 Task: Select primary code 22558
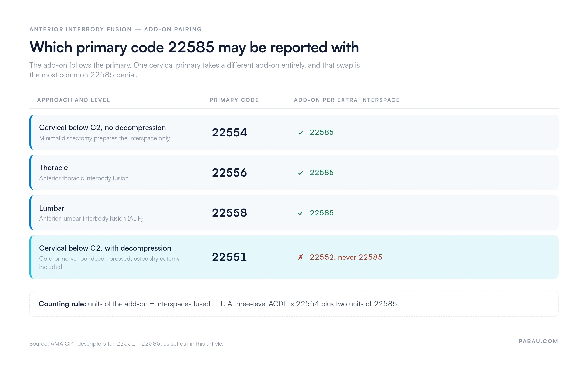click(x=229, y=213)
